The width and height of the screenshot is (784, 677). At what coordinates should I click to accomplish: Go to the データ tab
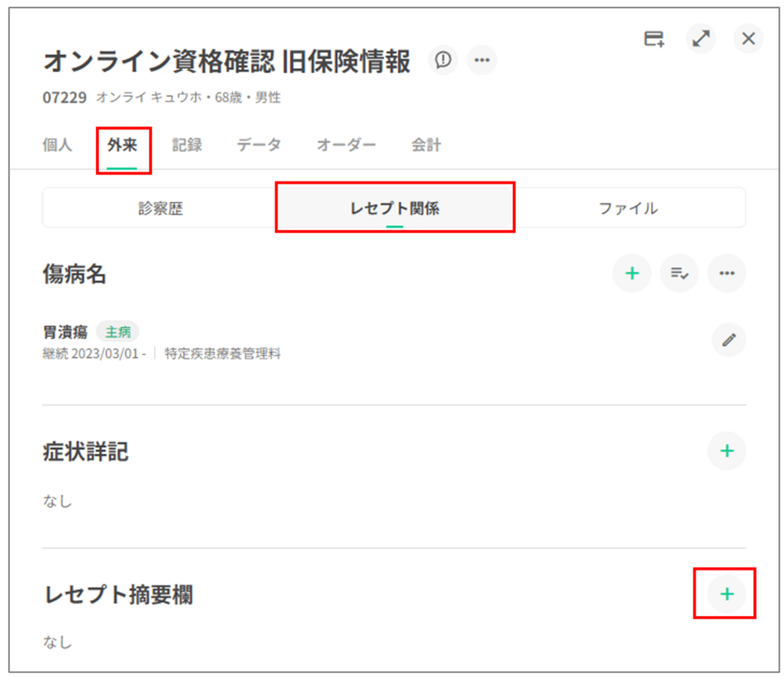259,145
